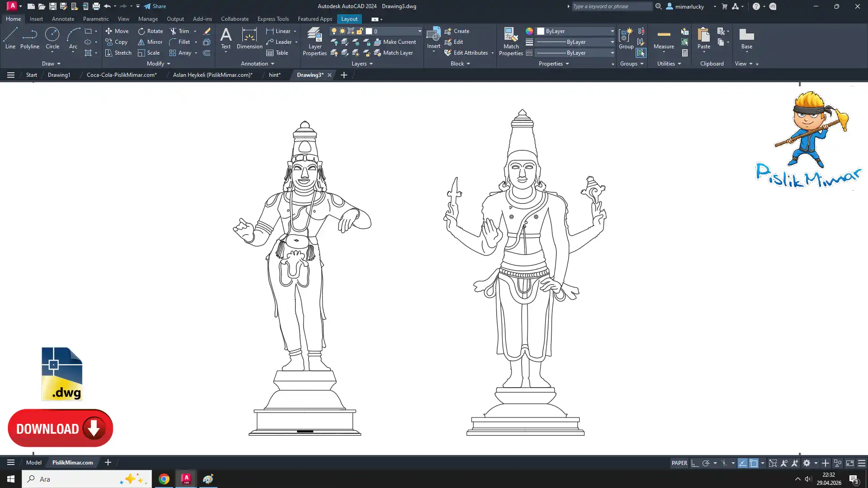
Task: Toggle Object Snap in status bar
Action: pyautogui.click(x=754, y=463)
